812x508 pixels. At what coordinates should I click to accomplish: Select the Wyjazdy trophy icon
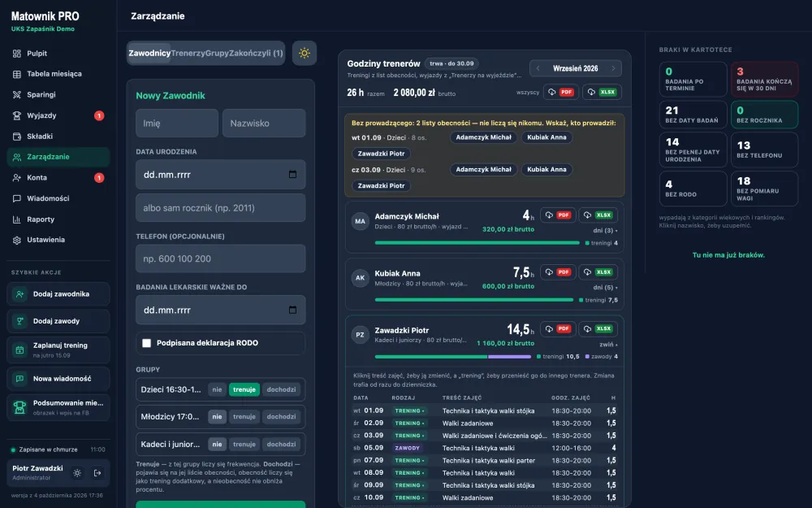(16, 115)
